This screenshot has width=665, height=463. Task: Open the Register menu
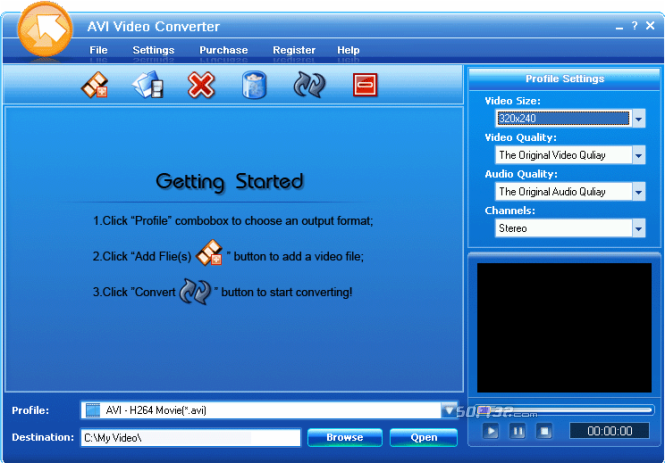click(294, 50)
